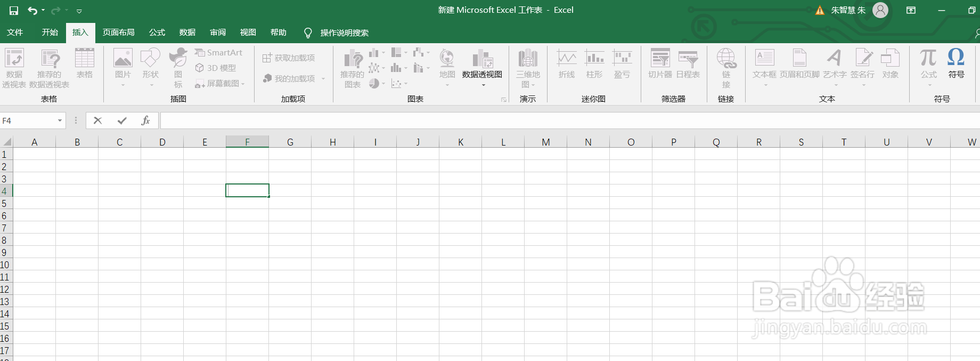
Task: Switch to the 开始 ribbon tab
Action: pyautogui.click(x=50, y=33)
